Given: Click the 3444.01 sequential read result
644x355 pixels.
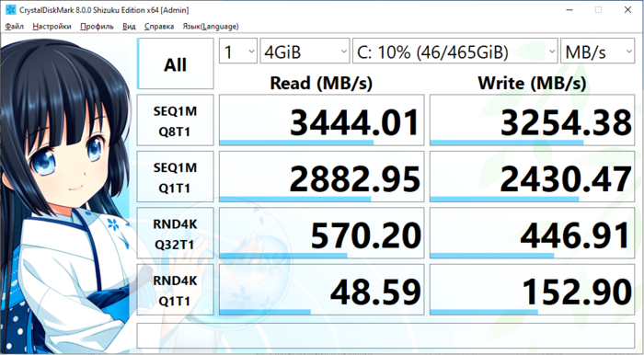Looking at the screenshot, I should click(x=322, y=120).
